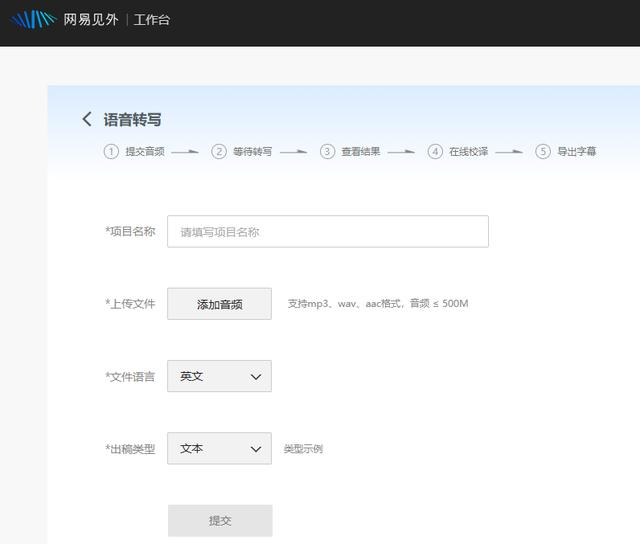This screenshot has width=640, height=544.
Task: Select the step 5 circle for 导出字幕
Action: point(543,152)
